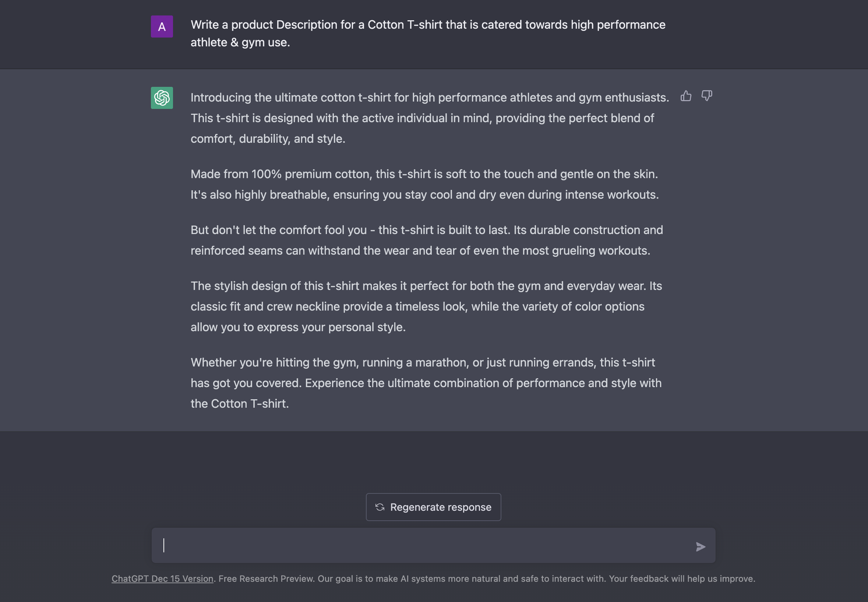
Task: Click "the Cotton T-shirt." closing line
Action: click(x=240, y=404)
